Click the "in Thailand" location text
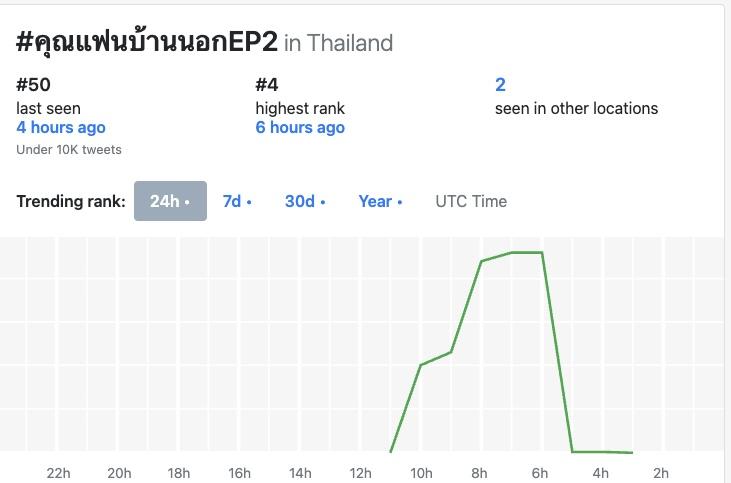This screenshot has height=483, width=731. pyautogui.click(x=338, y=43)
